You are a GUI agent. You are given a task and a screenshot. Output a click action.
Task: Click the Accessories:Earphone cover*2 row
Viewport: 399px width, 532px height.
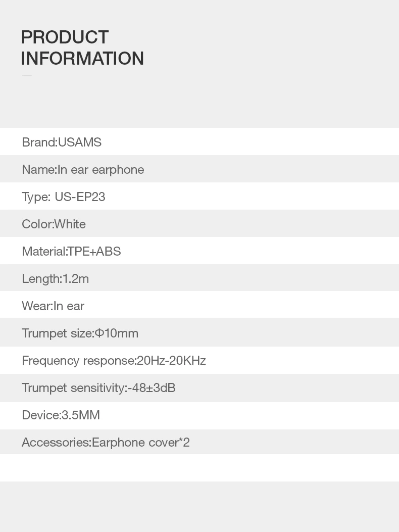(199, 442)
